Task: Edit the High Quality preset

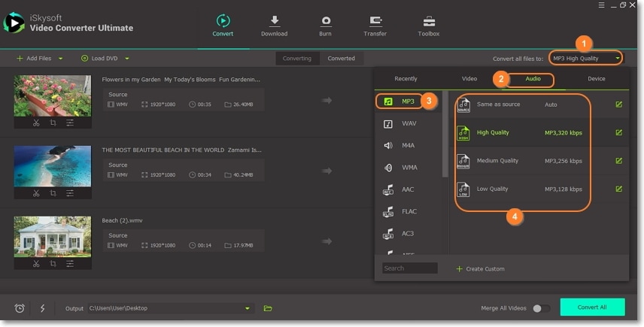Action: click(618, 132)
